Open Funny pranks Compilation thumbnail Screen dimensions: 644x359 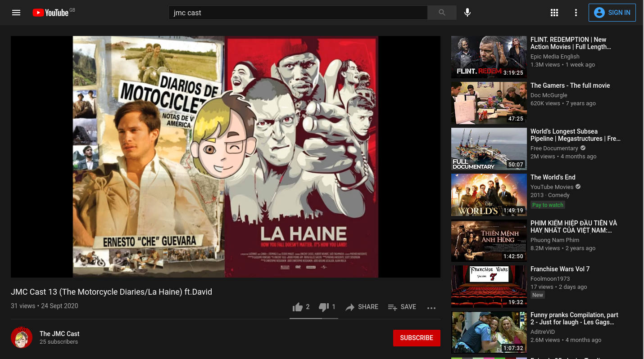(x=489, y=332)
